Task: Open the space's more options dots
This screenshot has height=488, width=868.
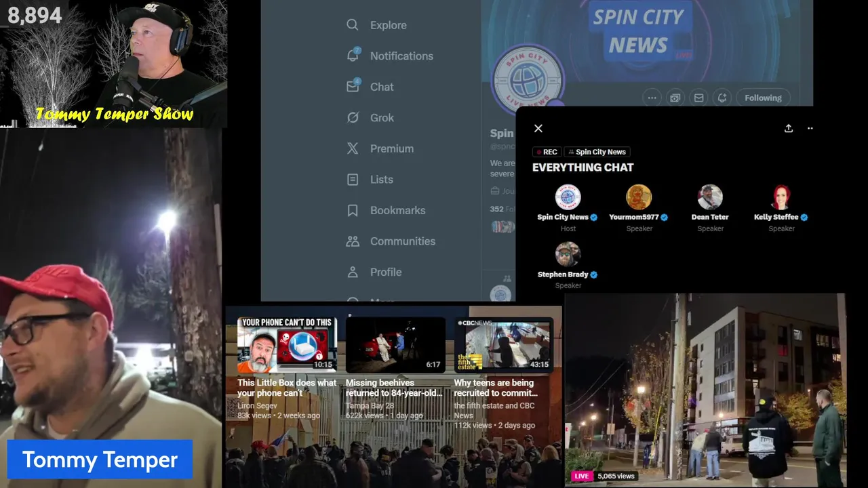Action: click(810, 128)
